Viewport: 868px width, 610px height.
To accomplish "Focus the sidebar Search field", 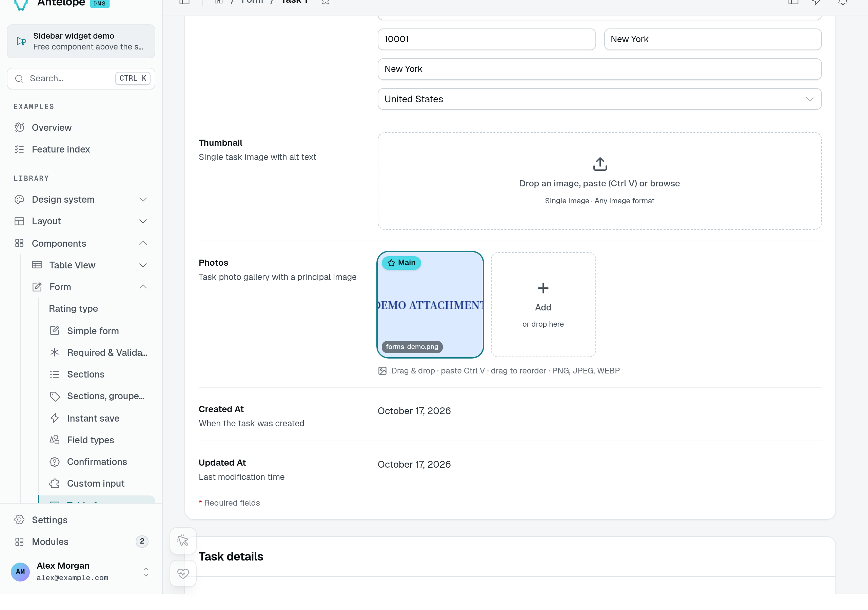I will click(x=81, y=79).
